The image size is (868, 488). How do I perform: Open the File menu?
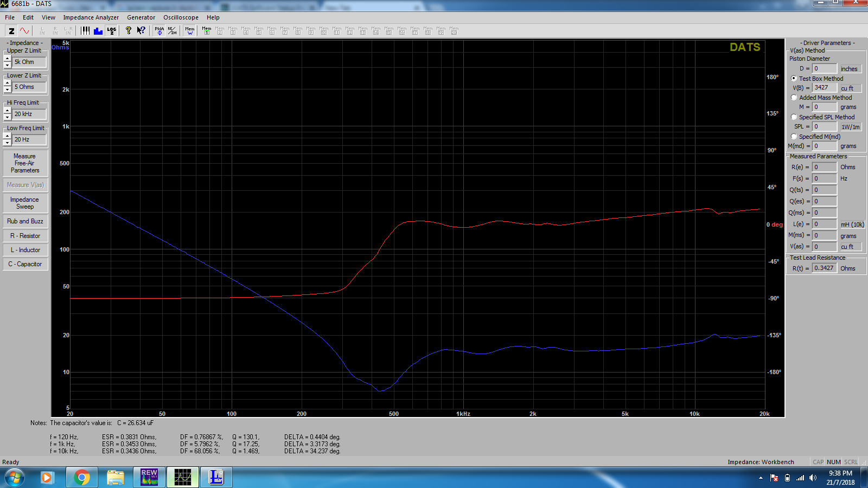tap(10, 17)
